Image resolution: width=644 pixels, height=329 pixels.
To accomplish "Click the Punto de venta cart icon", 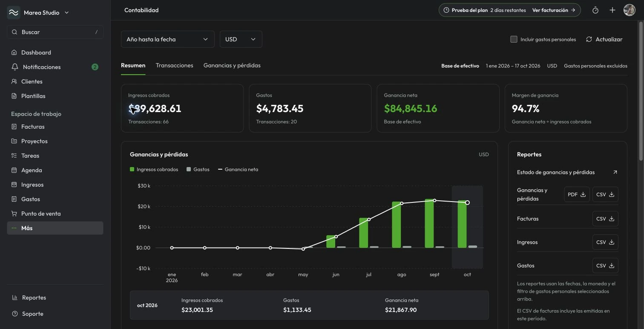I will [14, 214].
